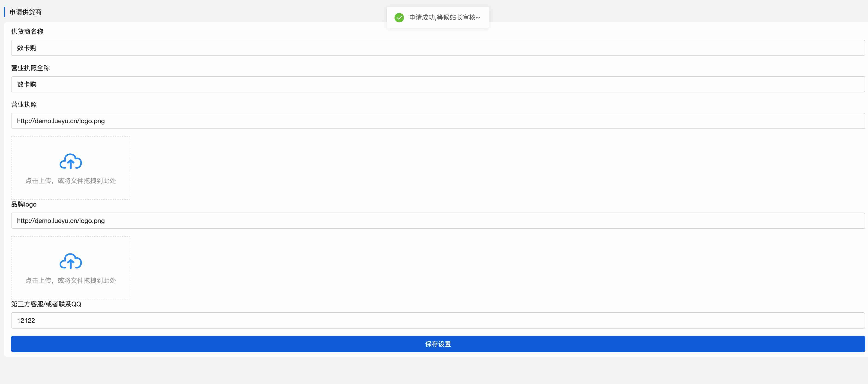868x384 pixels.
Task: Click the 营业执照 label above the URL field
Action: (24, 104)
